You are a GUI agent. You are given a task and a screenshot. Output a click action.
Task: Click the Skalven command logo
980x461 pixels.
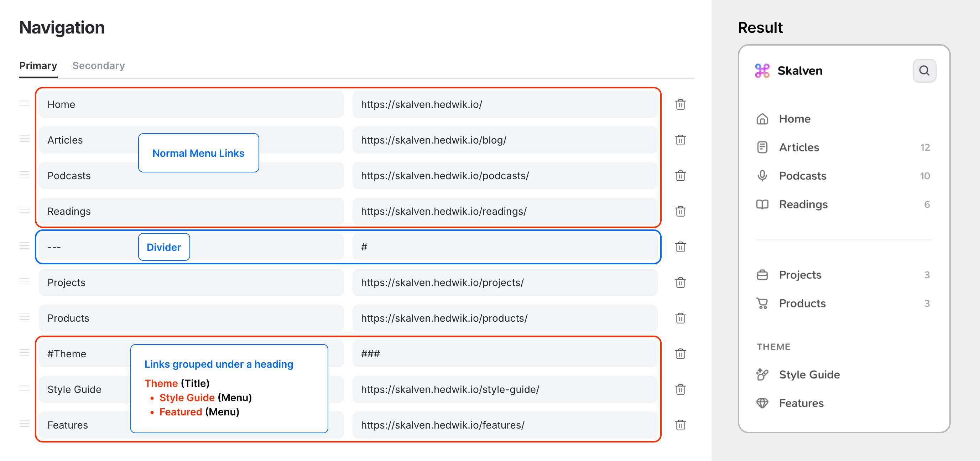point(762,71)
